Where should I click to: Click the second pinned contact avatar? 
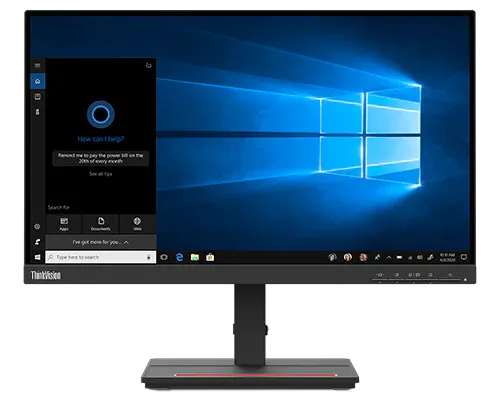[348, 257]
